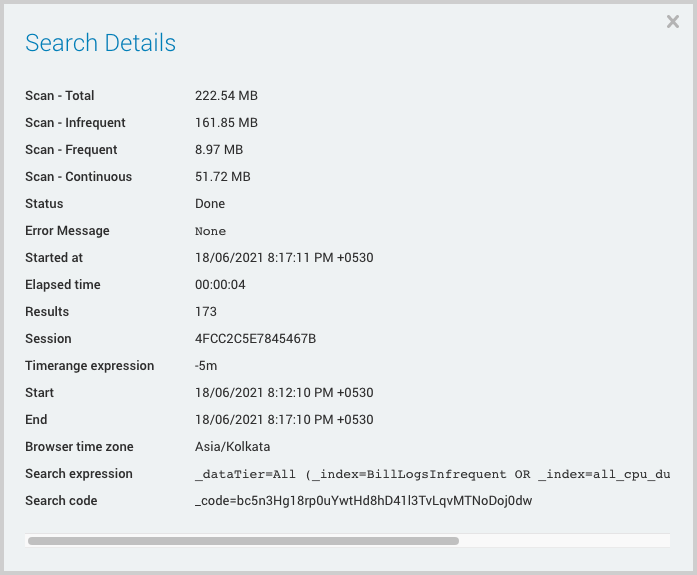Screen dimensions: 697x575
Task: Click the Timerange expression value -5m
Action: [x=207, y=366]
